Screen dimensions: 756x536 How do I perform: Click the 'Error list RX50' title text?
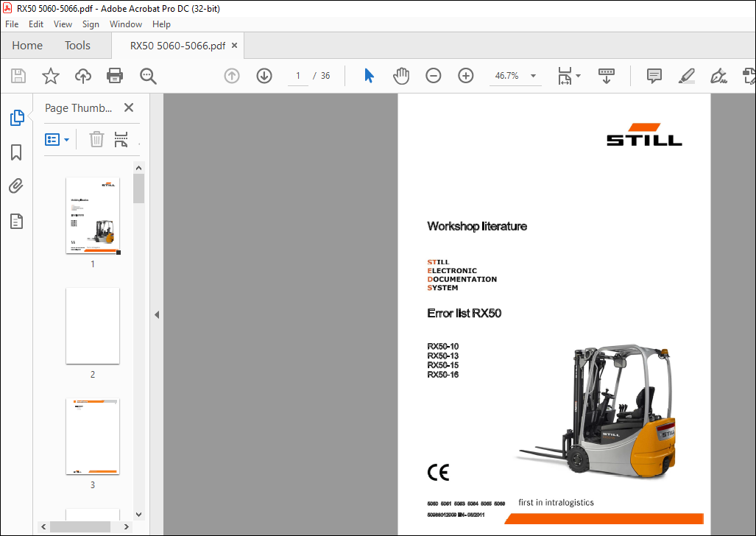(464, 313)
